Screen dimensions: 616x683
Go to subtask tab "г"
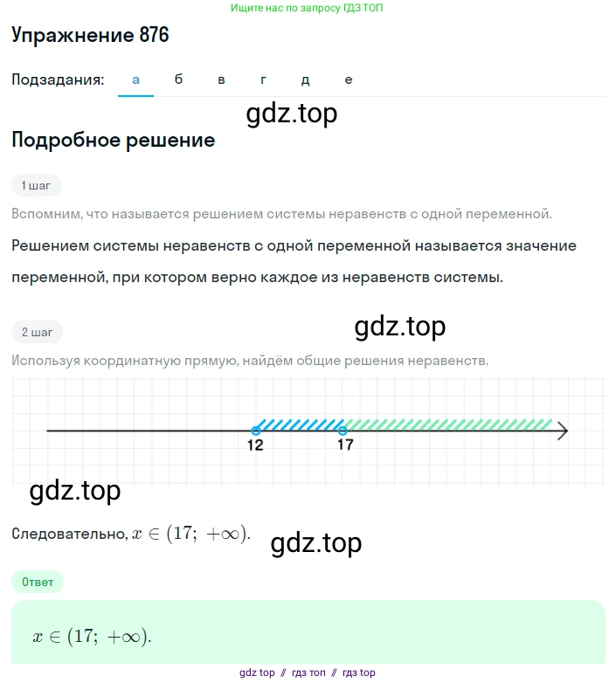pos(263,79)
